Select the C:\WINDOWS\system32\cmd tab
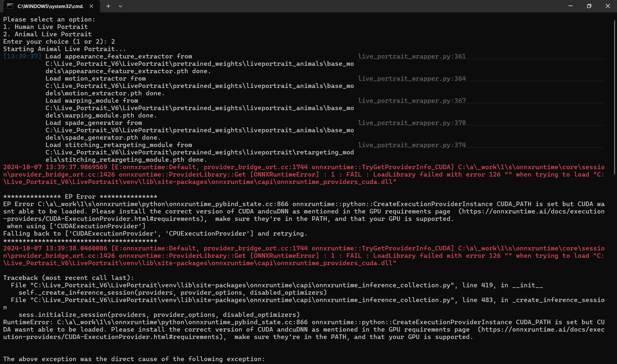Screen dimensions: 617x364 pos(50,6)
